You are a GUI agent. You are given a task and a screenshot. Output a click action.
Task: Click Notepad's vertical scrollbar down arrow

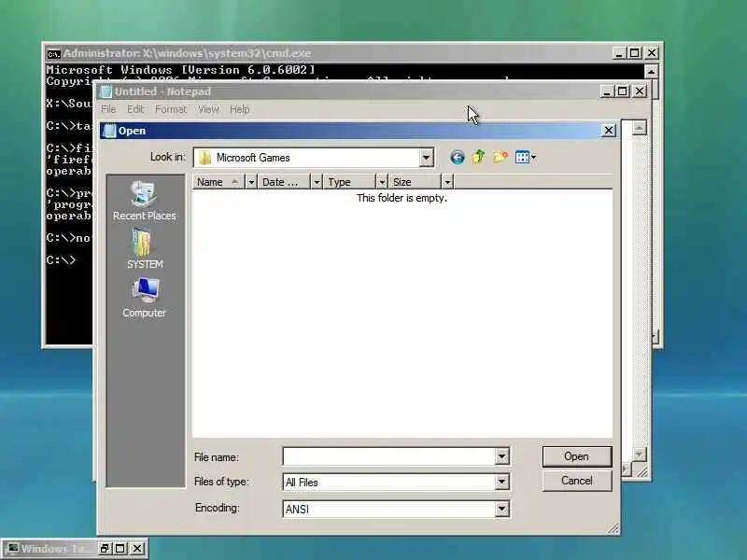639,455
